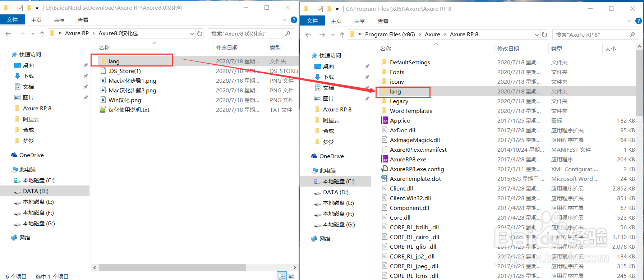This screenshot has height=280, width=644.
Task: Click Up arrow in right Axure RP 8 window
Action: pos(342,35)
